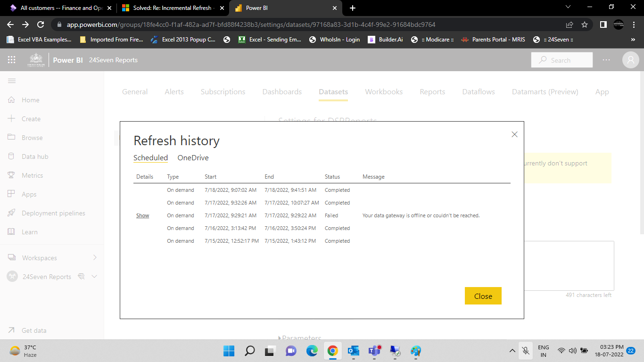Open the user profile avatar
The image size is (644, 362).
630,60
